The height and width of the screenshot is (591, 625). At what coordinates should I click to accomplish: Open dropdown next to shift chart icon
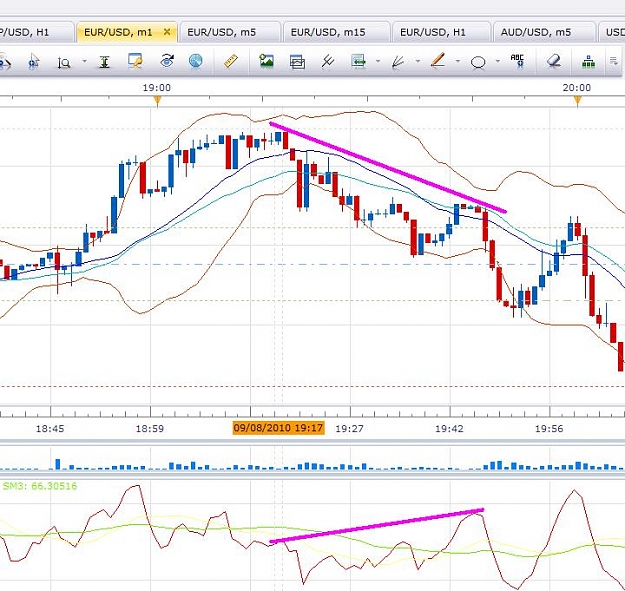pos(377,61)
